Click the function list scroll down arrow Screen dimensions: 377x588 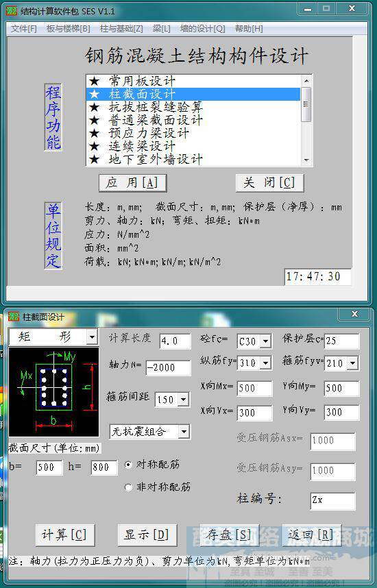306,160
